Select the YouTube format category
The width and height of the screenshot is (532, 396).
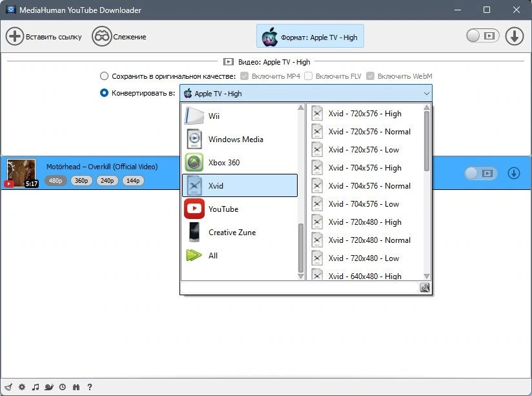(x=240, y=209)
